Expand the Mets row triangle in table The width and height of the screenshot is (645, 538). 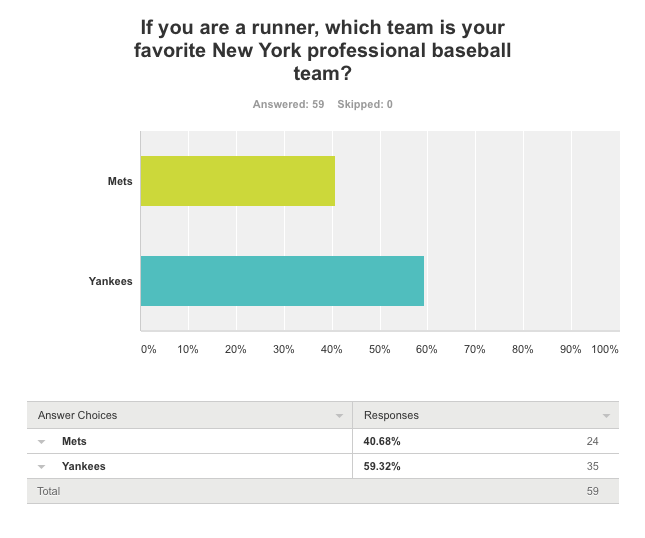point(42,441)
